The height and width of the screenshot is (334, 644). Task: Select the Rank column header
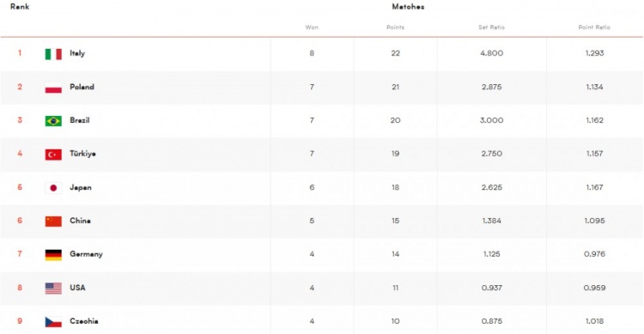pyautogui.click(x=20, y=7)
